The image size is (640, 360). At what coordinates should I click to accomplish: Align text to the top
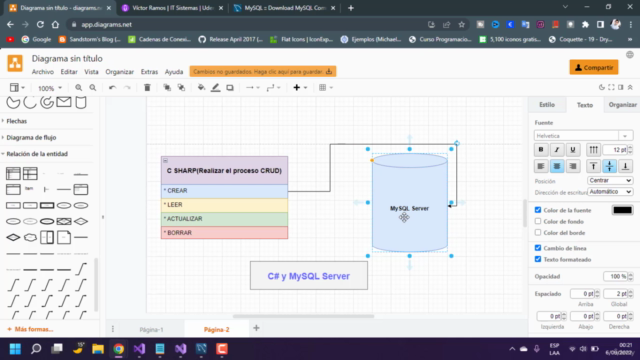tap(593, 166)
